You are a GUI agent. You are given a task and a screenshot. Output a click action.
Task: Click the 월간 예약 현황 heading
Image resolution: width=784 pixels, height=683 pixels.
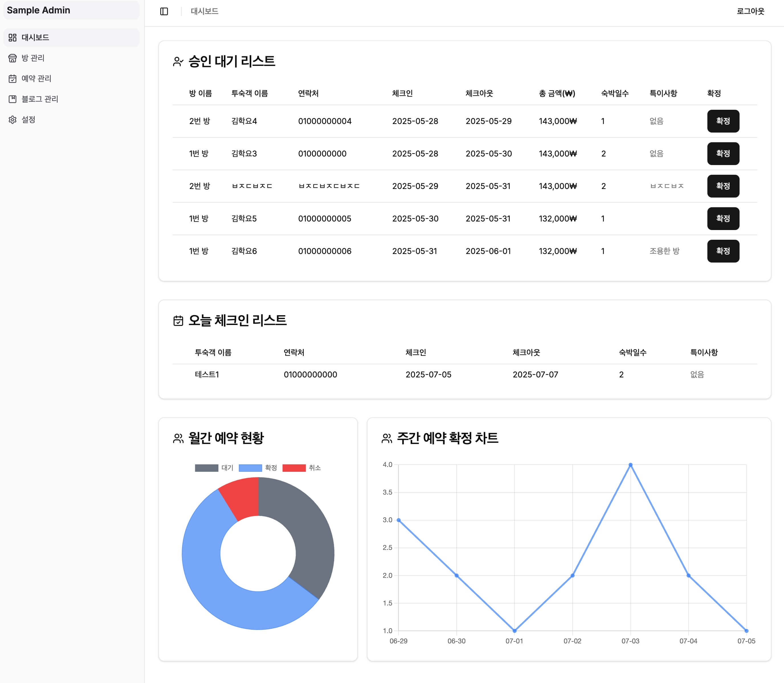pos(226,438)
